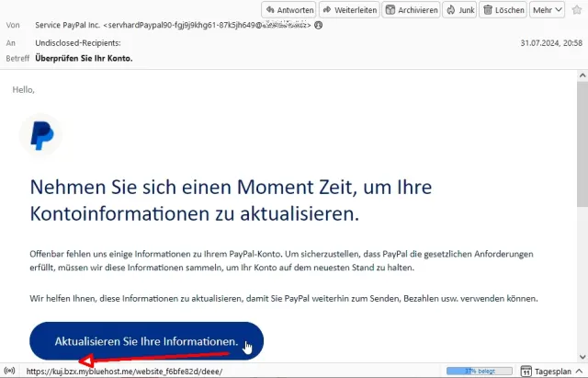Click the Tagesplan label
The height and width of the screenshot is (378, 588).
(553, 372)
